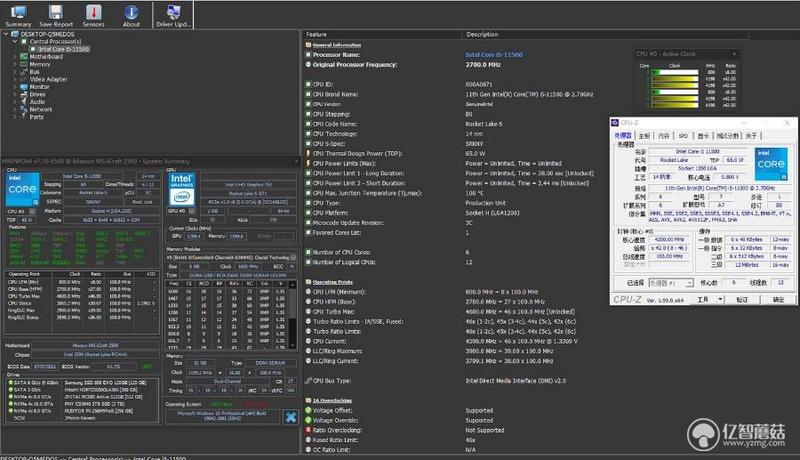The image size is (800, 460).
Task: Click the Intel Graphics logo in System Summary
Action: tap(182, 189)
